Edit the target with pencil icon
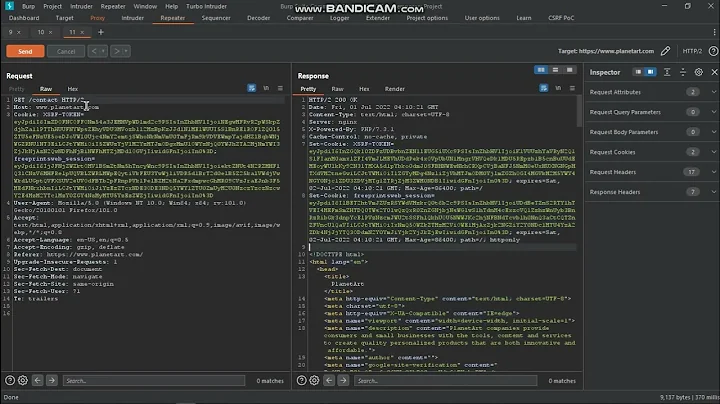The height and width of the screenshot is (404, 720). (665, 51)
